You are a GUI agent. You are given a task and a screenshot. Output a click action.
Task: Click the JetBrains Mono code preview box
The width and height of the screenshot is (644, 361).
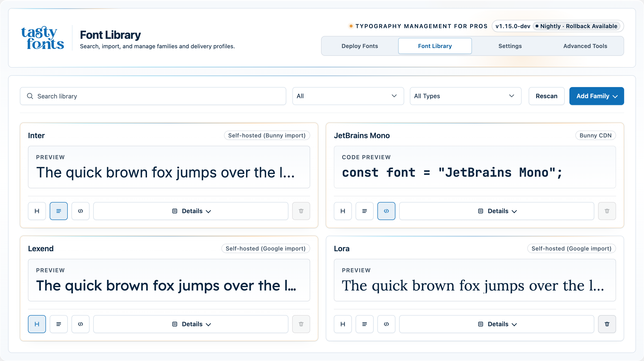click(475, 167)
